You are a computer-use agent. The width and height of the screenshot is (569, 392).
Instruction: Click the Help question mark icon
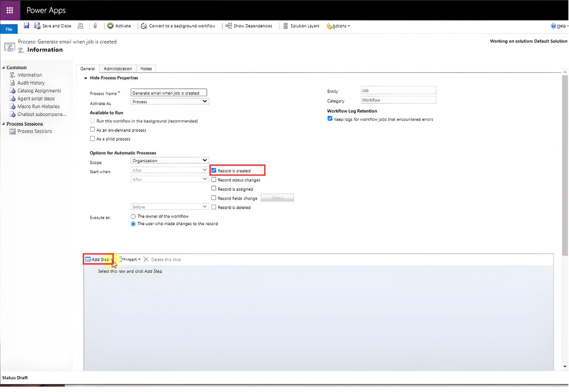tap(553, 26)
